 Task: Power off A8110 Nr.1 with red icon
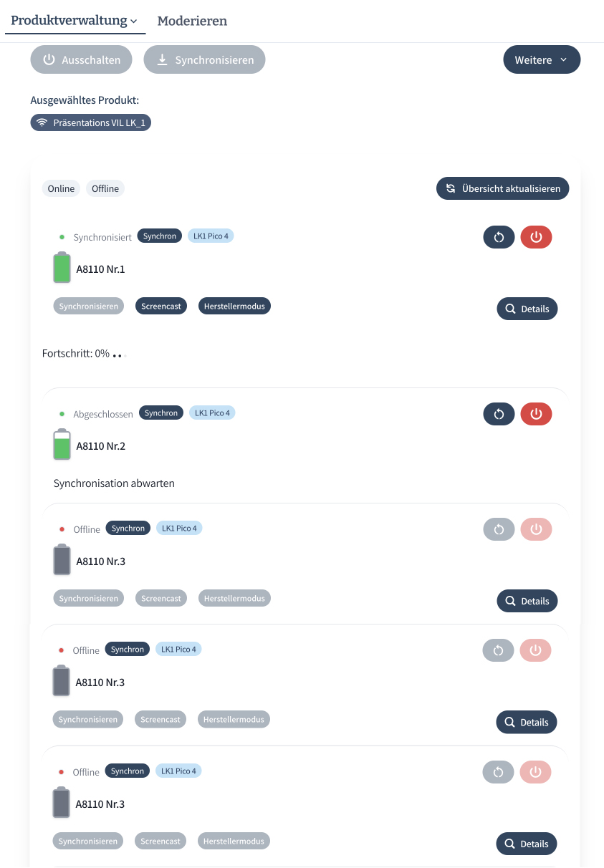click(536, 237)
